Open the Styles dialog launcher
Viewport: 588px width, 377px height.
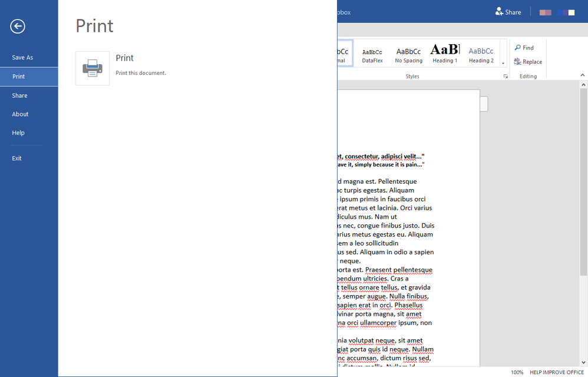pyautogui.click(x=505, y=77)
